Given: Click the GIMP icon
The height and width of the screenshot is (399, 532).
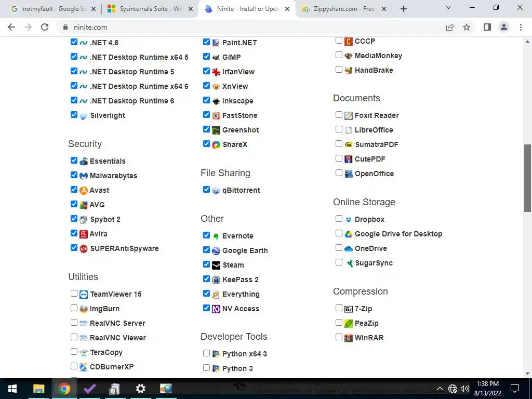Looking at the screenshot, I should 216,57.
